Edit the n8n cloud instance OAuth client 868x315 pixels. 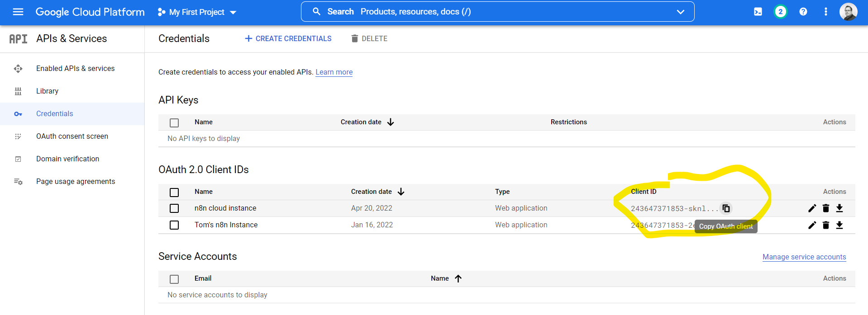[x=812, y=208]
